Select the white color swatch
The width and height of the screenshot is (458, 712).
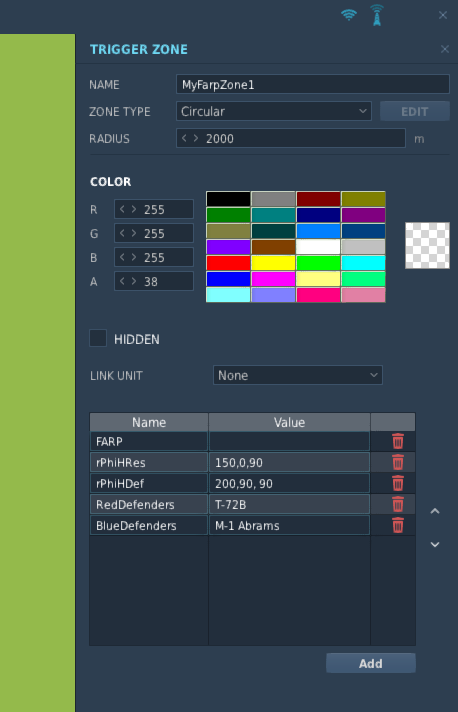pyautogui.click(x=318, y=247)
